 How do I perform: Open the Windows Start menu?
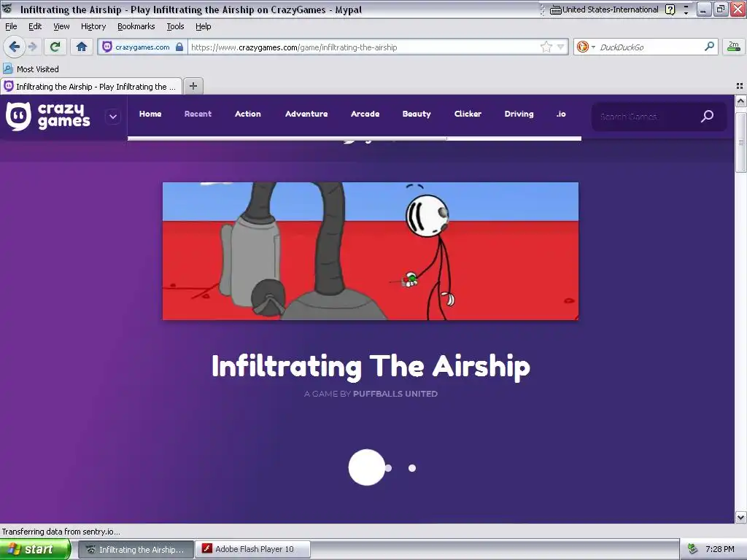point(35,549)
